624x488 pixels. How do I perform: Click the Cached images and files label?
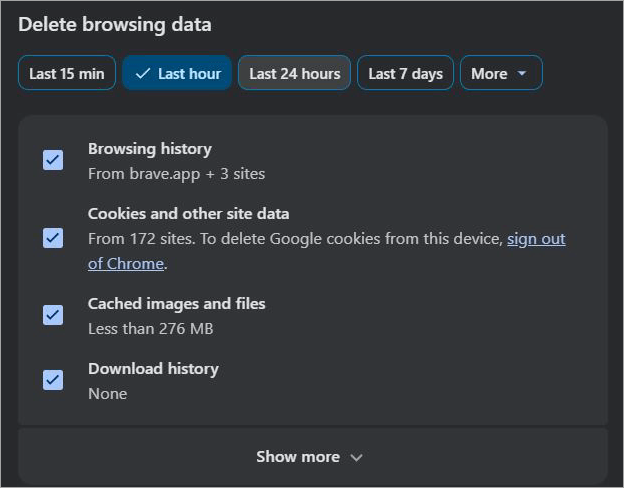pos(177,304)
